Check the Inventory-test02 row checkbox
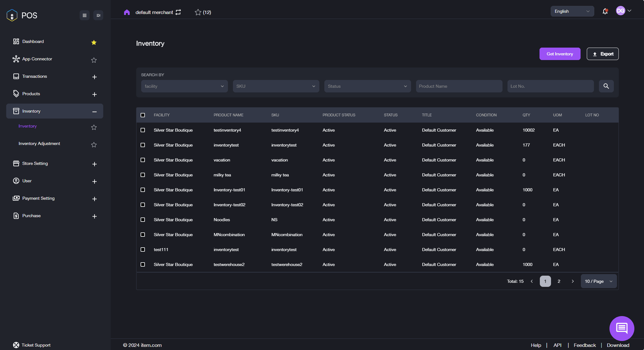 [143, 205]
